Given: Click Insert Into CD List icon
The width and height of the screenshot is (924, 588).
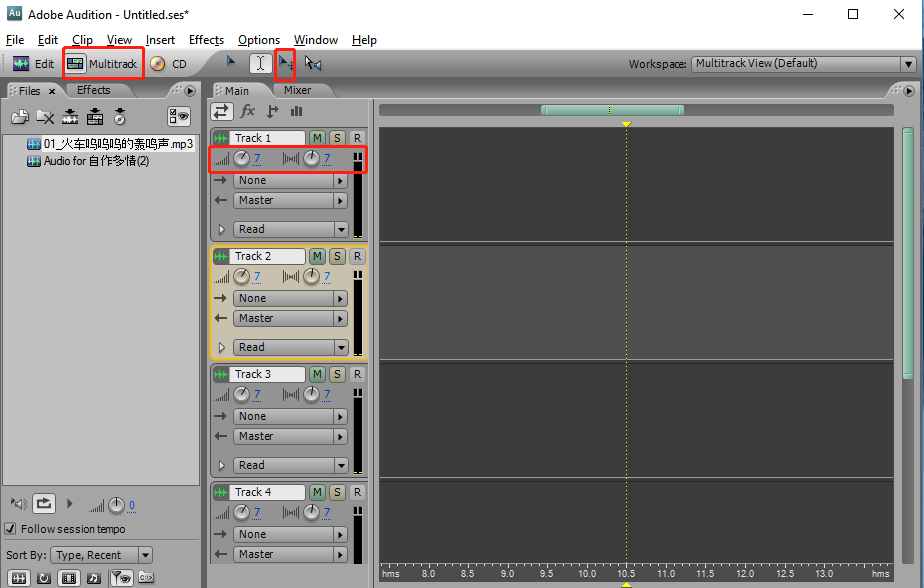Looking at the screenshot, I should (120, 117).
